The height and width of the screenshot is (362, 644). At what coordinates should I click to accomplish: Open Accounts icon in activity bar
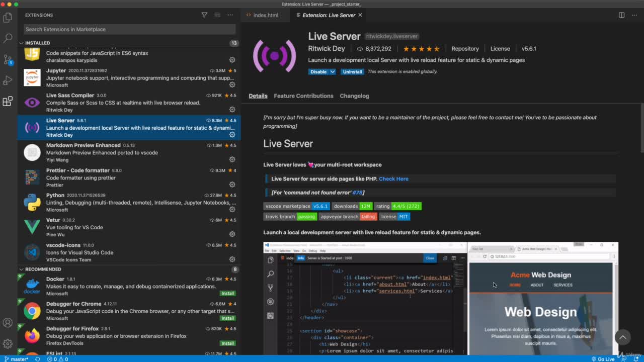coord(8,323)
